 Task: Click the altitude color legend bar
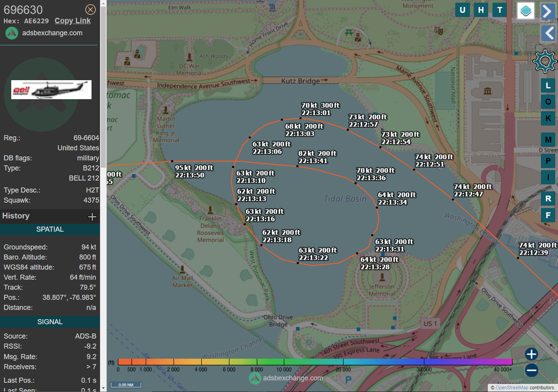click(315, 362)
